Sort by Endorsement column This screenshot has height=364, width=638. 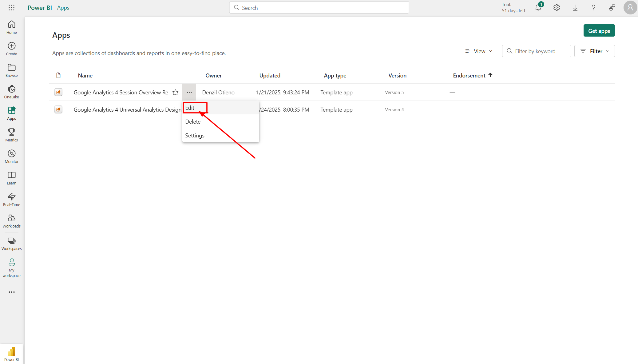(473, 76)
